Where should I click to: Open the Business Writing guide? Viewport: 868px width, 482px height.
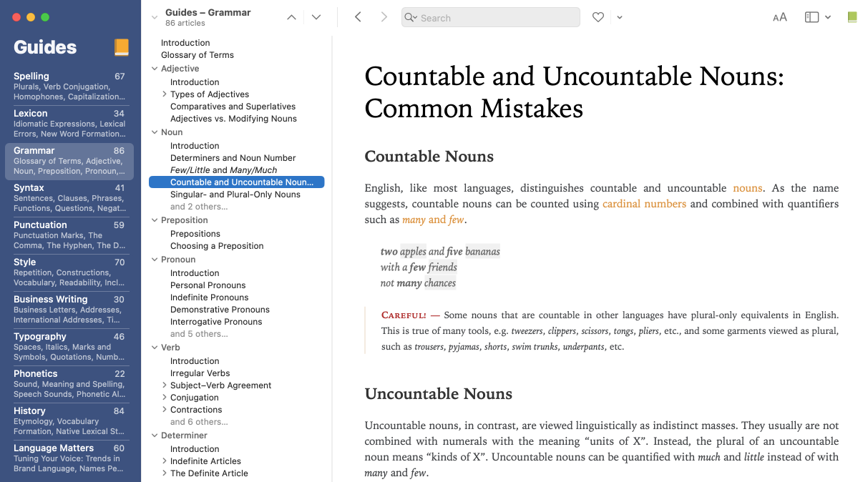[69, 309]
